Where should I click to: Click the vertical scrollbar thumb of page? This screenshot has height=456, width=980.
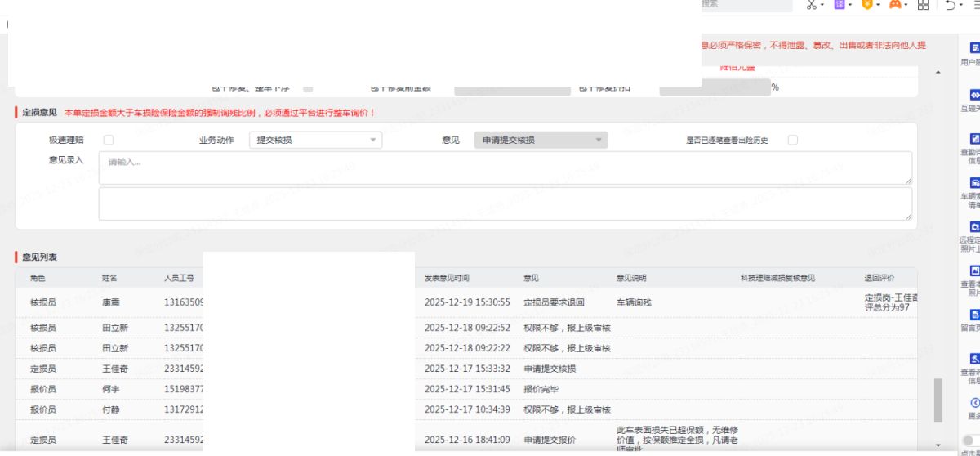[938, 399]
